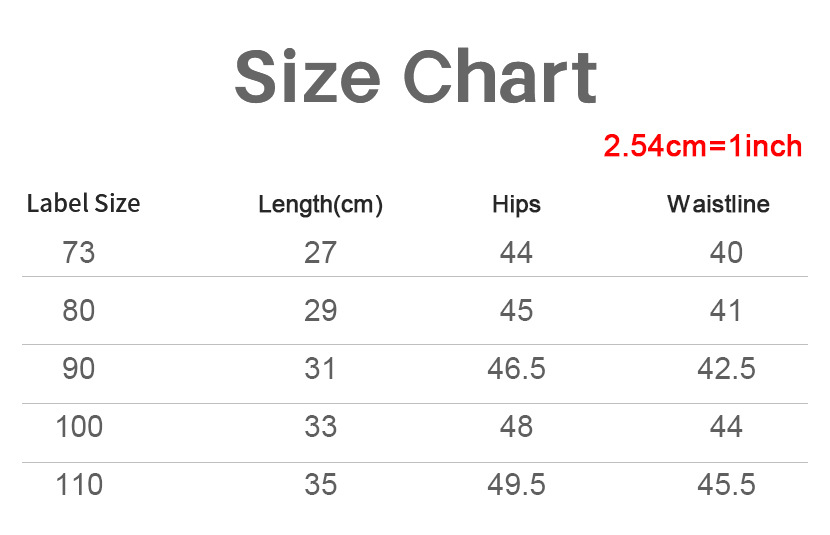Click the red 2.54cm=1inch conversion note
This screenshot has width=830, height=535.
point(702,146)
